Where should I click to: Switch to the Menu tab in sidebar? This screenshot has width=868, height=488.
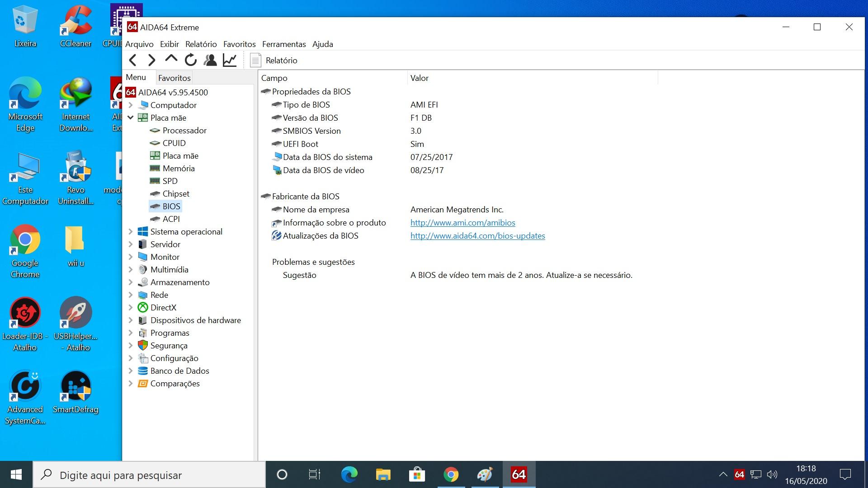coord(136,77)
